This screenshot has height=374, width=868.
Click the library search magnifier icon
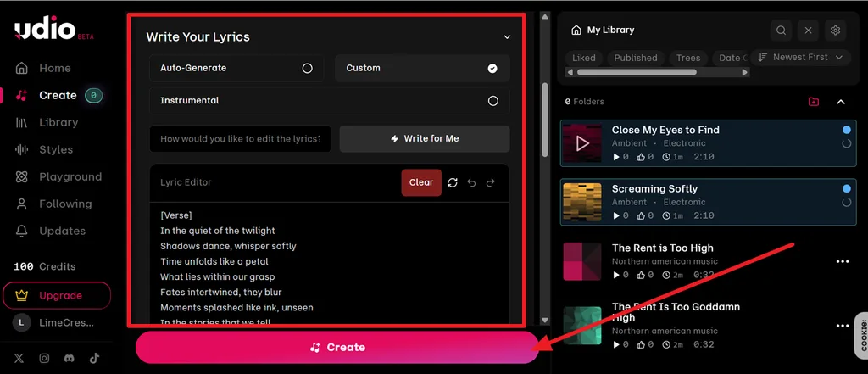(781, 31)
